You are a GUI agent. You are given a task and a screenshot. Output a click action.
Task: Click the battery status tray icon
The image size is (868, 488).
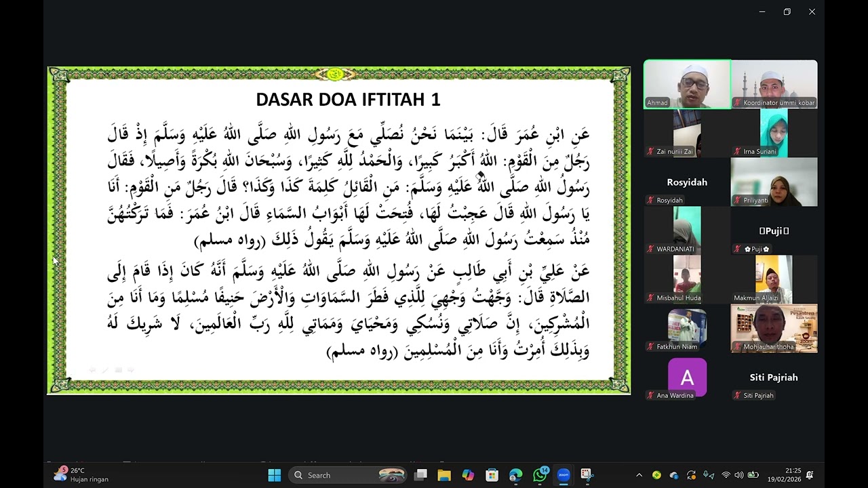click(x=753, y=475)
